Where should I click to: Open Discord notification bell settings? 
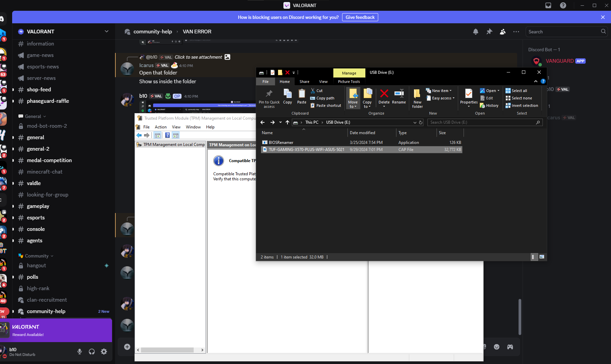[x=475, y=32]
